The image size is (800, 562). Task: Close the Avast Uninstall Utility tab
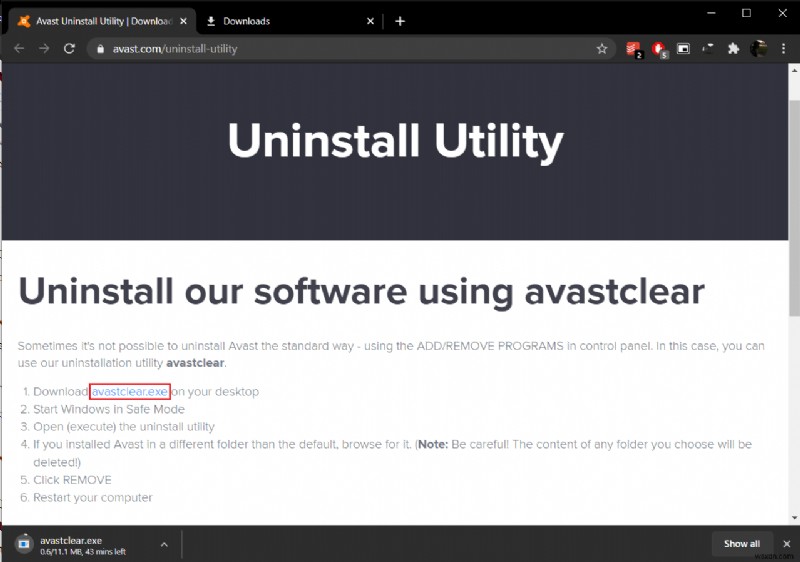click(x=183, y=21)
